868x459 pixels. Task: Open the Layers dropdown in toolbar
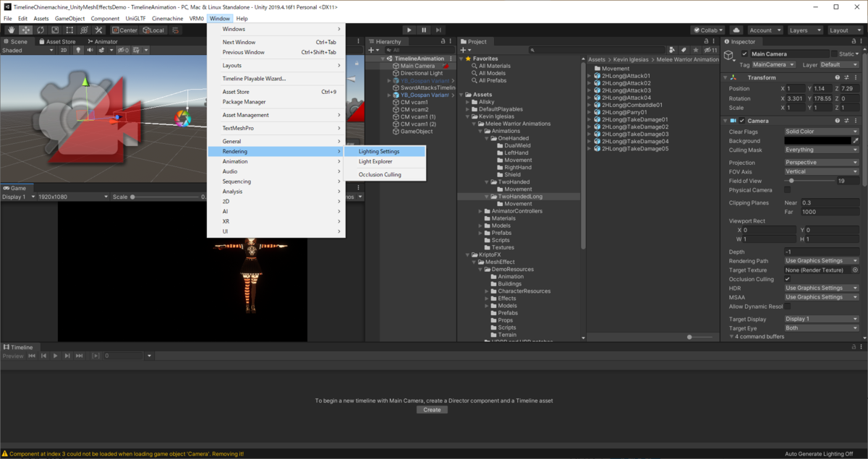coord(804,30)
